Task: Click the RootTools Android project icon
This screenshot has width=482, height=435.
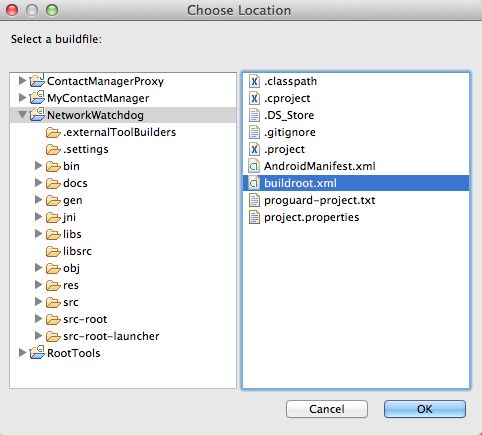Action: point(37,353)
